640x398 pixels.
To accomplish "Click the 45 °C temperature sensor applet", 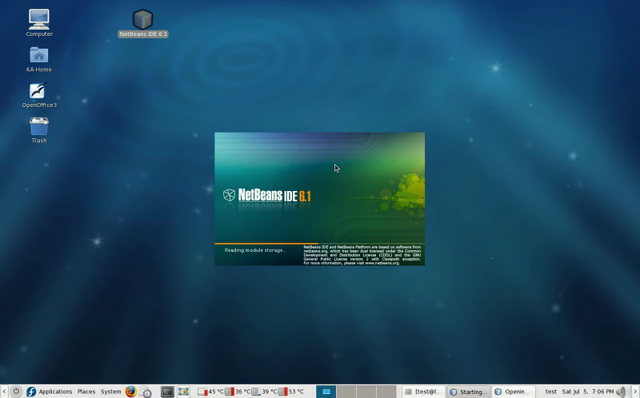I will (210, 391).
